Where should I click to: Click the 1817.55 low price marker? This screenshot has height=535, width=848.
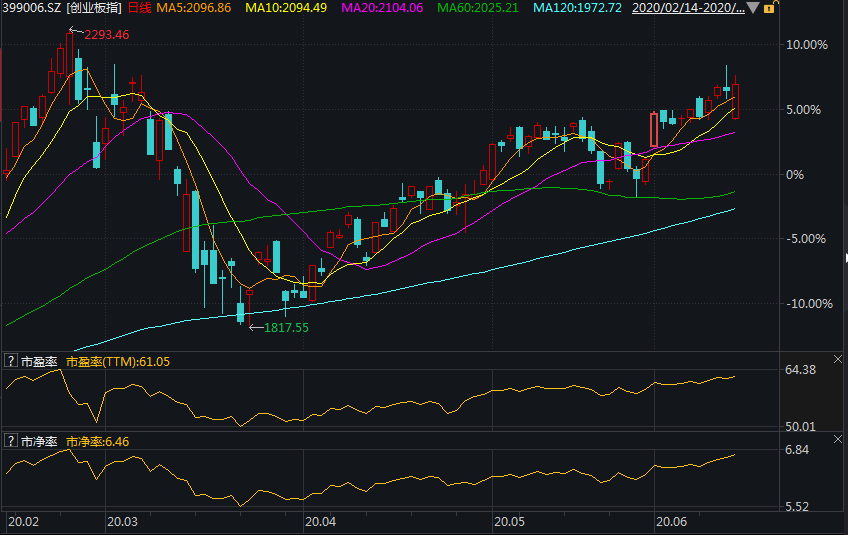285,327
